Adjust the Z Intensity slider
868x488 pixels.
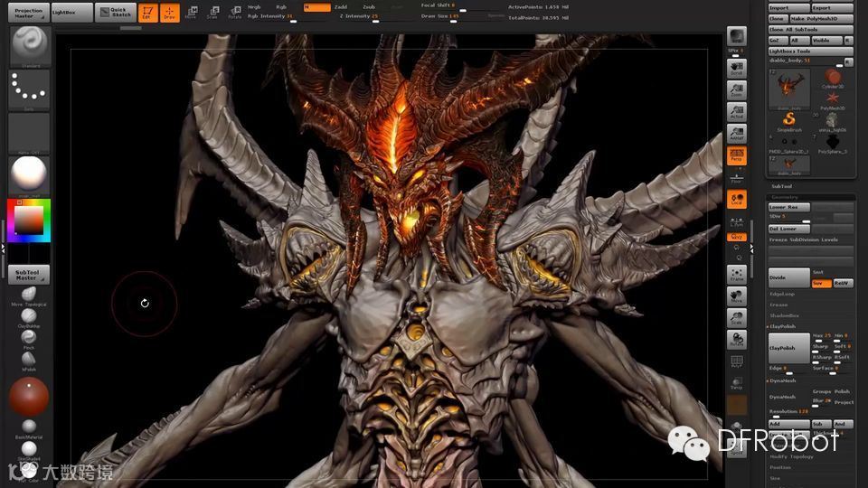359,16
